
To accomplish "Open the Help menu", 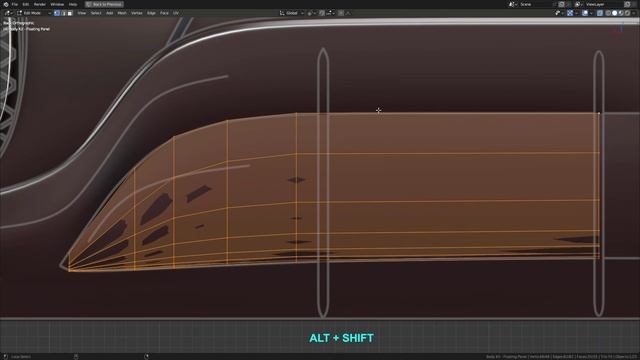I will tap(73, 4).
